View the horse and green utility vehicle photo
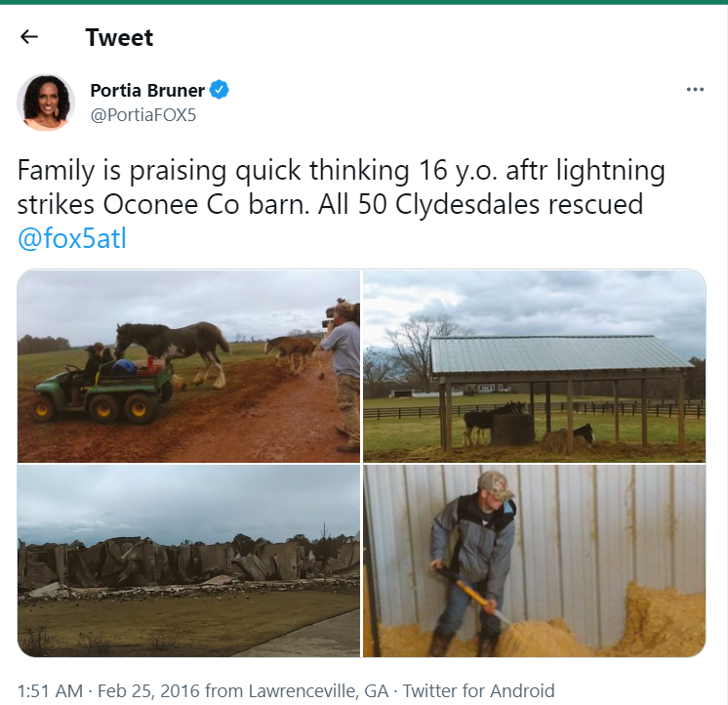Screen dimensions: 728x705 [188, 366]
